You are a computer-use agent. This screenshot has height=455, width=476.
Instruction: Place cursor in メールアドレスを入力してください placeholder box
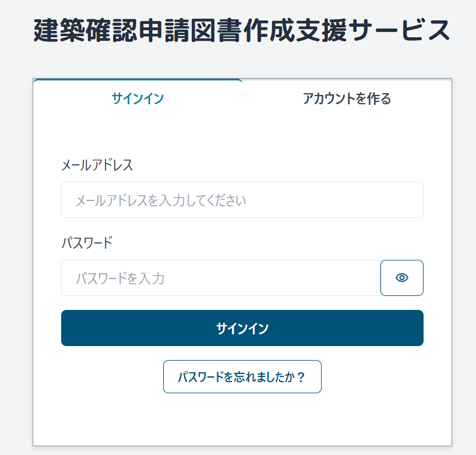242,200
